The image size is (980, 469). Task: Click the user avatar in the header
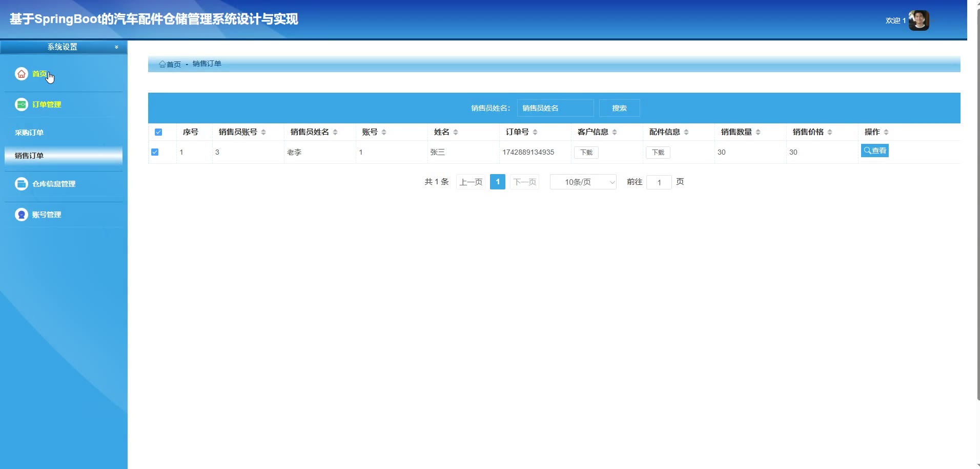coord(919,20)
